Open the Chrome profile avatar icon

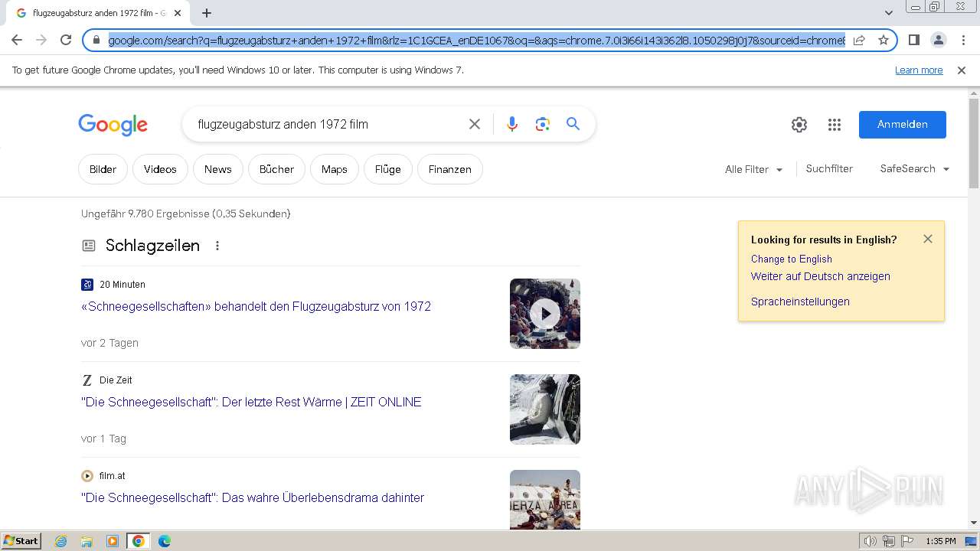[938, 40]
